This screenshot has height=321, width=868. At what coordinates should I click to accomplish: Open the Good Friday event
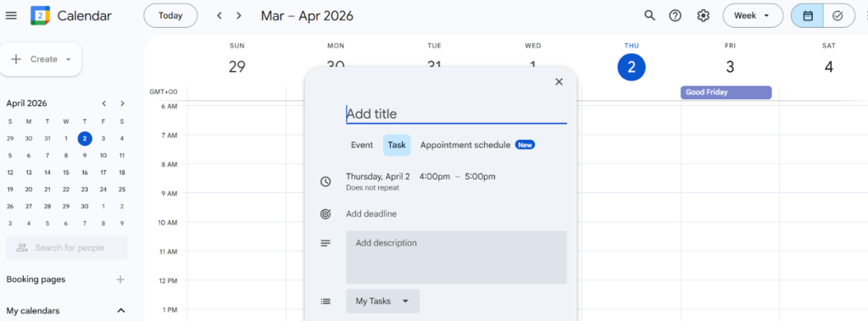(x=726, y=92)
